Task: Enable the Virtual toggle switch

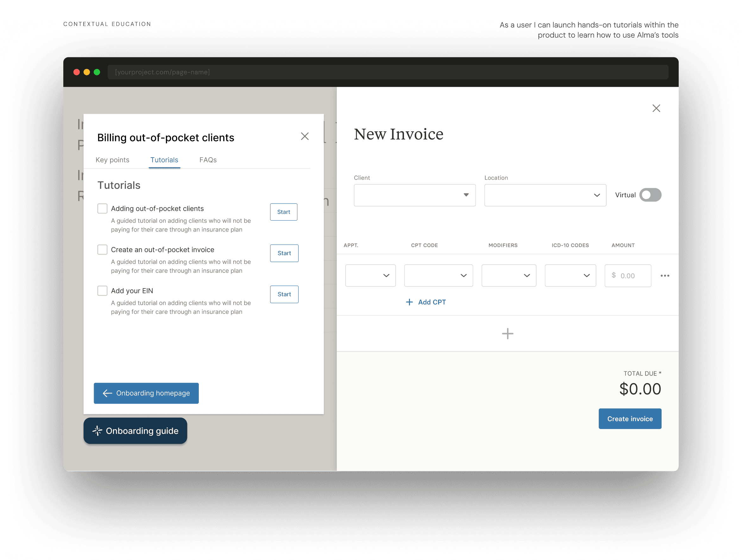Action: (x=650, y=195)
